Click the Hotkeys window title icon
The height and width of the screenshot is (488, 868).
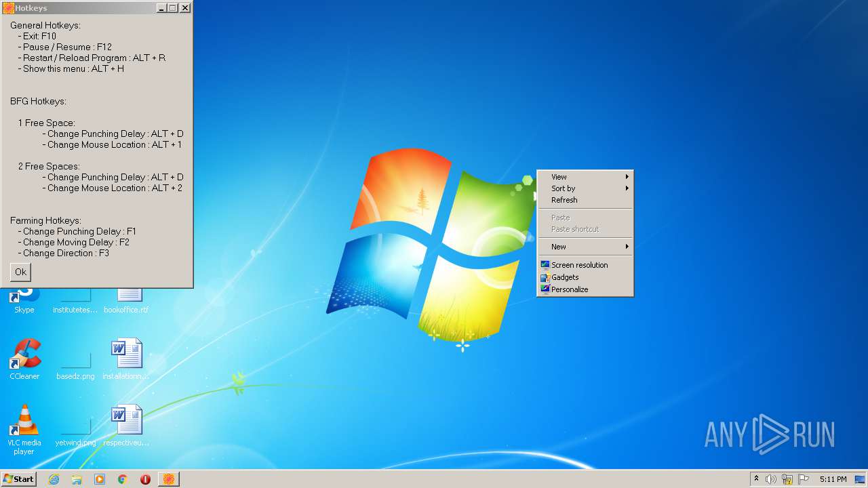click(8, 8)
